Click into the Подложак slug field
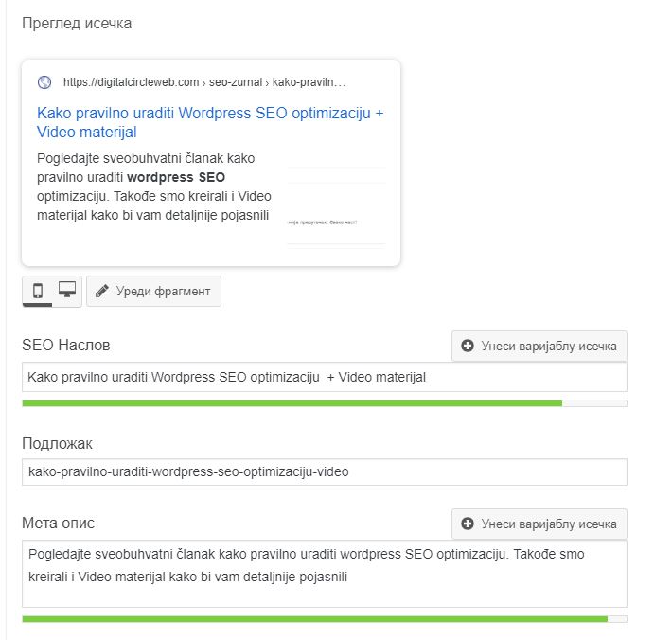 point(324,471)
